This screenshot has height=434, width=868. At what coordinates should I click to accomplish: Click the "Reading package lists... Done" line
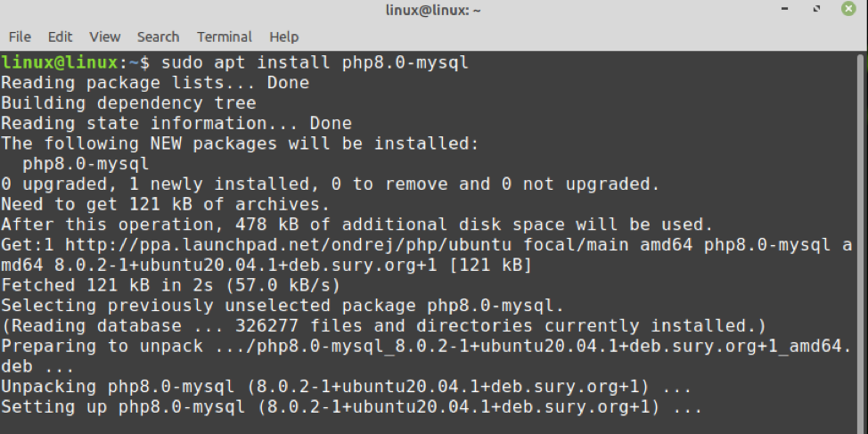point(155,83)
